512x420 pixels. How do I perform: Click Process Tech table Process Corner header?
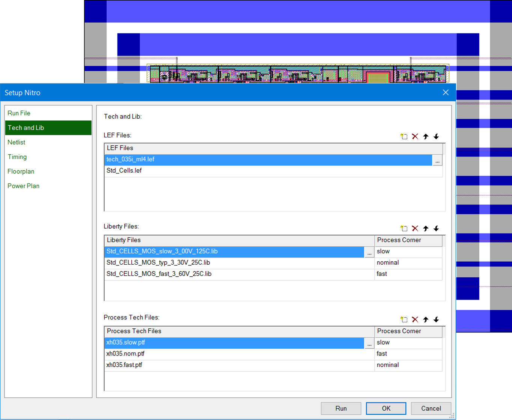pyautogui.click(x=408, y=332)
